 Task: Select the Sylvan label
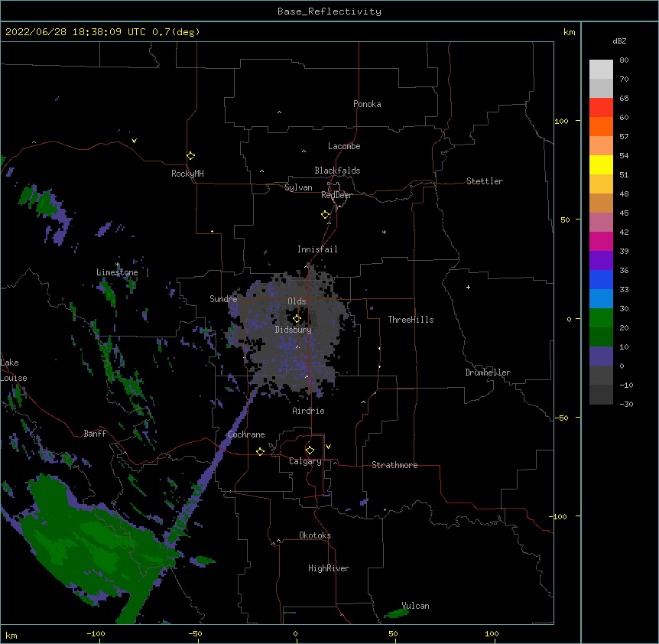pyautogui.click(x=298, y=187)
